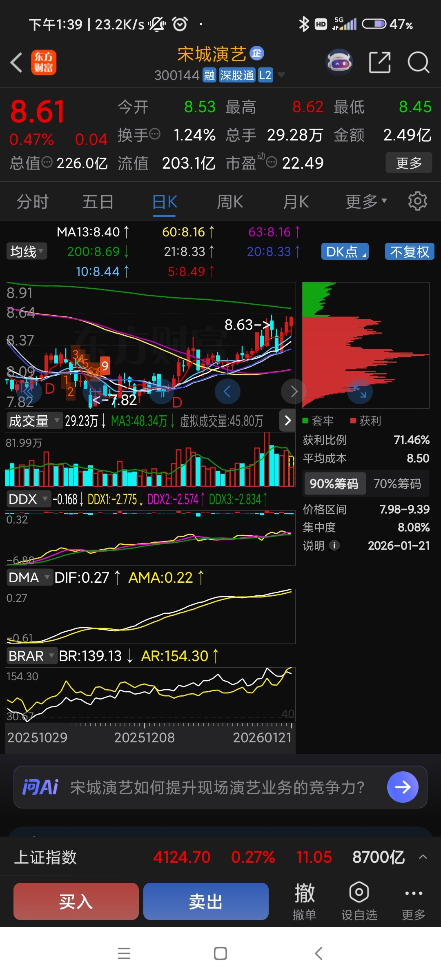
Task: Select 70%筹码 option
Action: (397, 483)
